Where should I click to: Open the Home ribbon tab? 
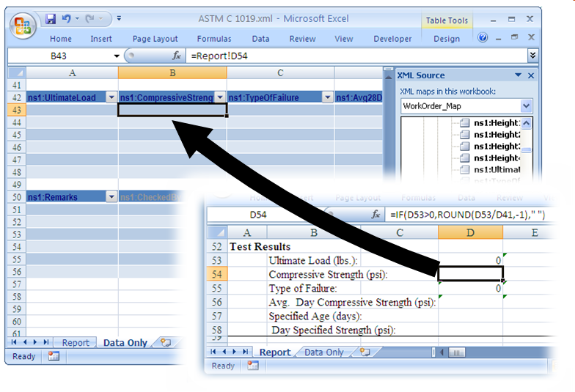61,39
